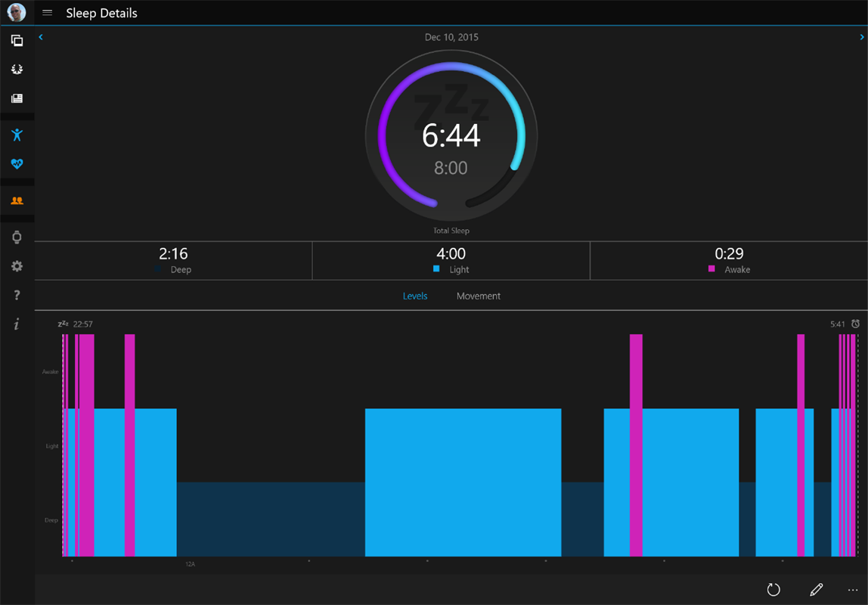Open the Info icon at sidebar bottom
The image size is (868, 605).
pyautogui.click(x=17, y=324)
